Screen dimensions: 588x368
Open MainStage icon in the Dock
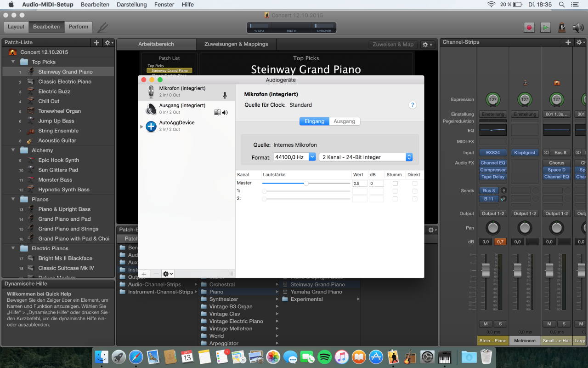393,357
